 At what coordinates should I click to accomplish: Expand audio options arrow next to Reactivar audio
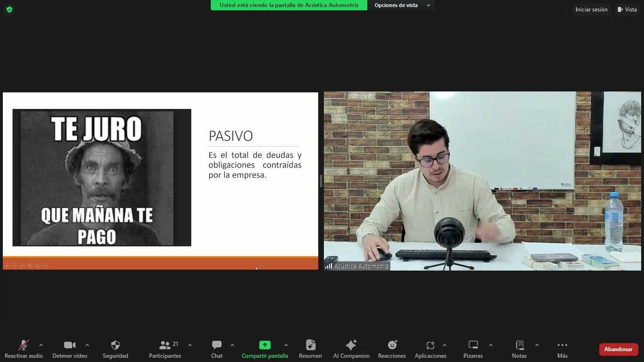pos(41,346)
